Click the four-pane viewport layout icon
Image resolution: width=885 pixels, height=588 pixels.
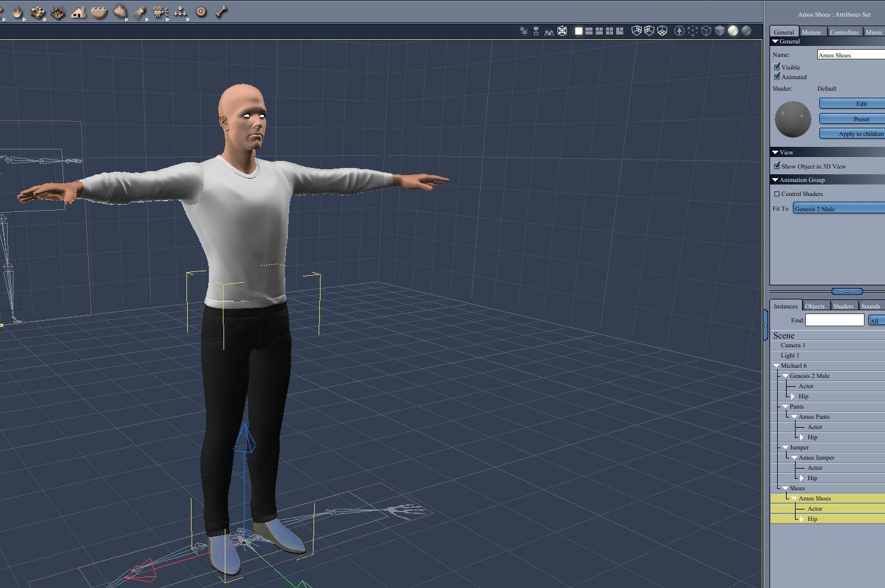pos(609,30)
